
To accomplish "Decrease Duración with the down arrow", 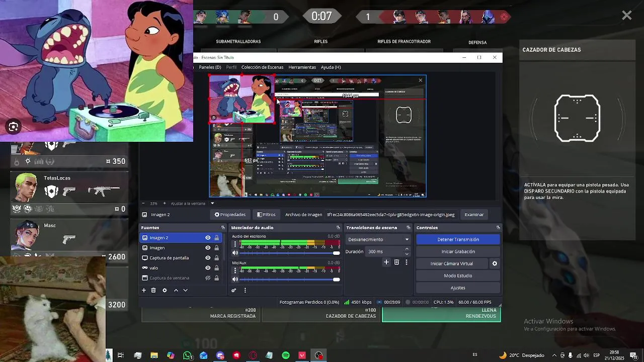I will 407,254.
